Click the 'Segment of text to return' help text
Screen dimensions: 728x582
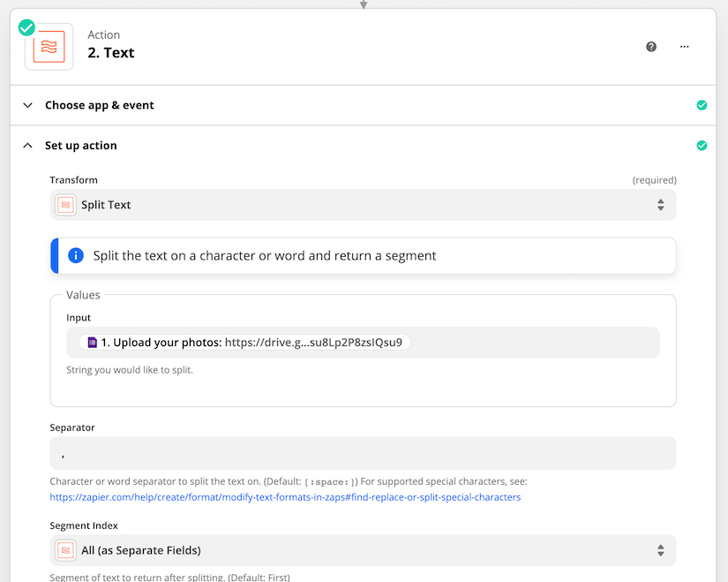click(x=169, y=578)
